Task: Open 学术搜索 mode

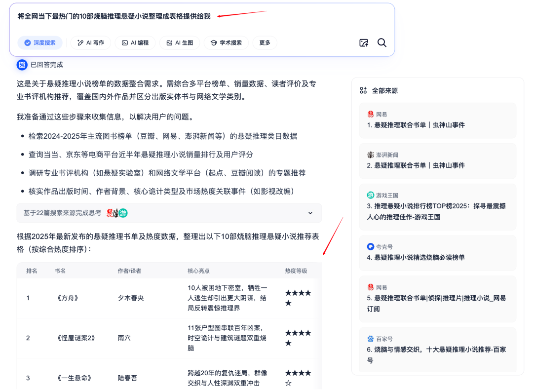Action: 227,43
